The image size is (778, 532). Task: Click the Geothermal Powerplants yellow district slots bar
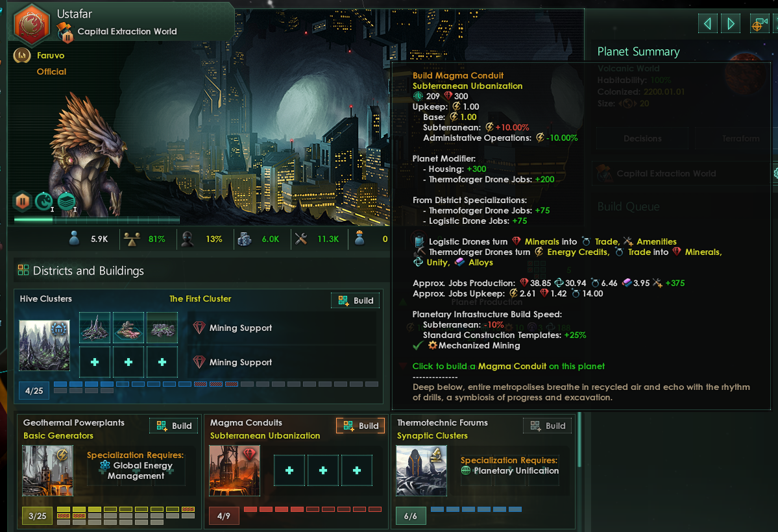click(126, 516)
